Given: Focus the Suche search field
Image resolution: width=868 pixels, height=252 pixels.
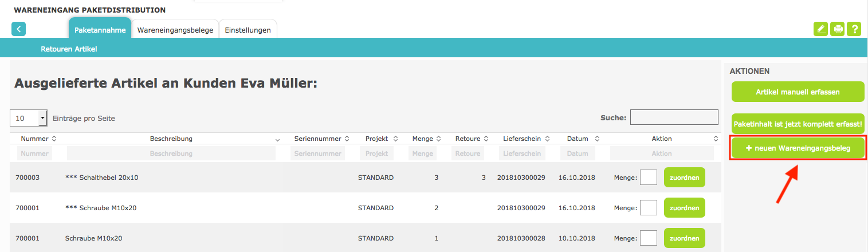Looking at the screenshot, I should click(x=674, y=117).
